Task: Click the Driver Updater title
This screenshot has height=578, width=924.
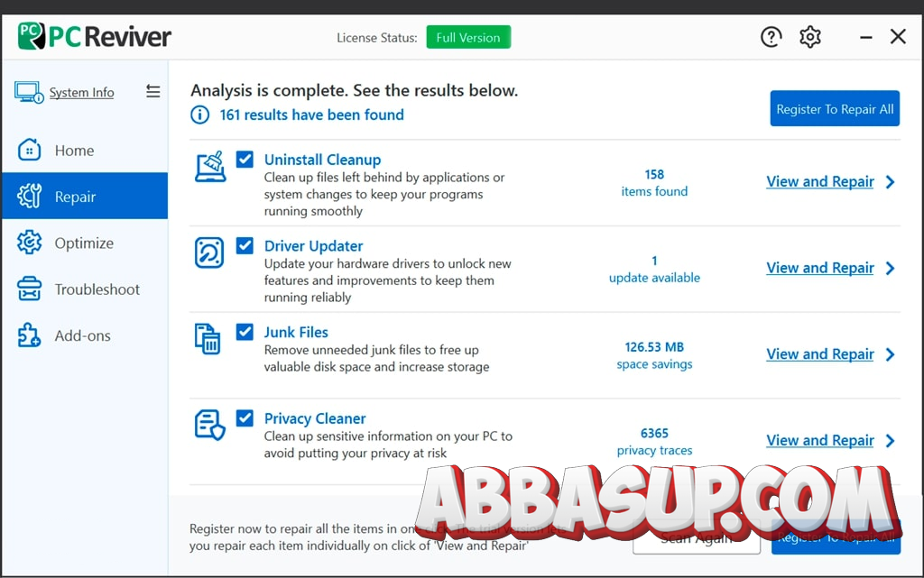Action: point(313,246)
